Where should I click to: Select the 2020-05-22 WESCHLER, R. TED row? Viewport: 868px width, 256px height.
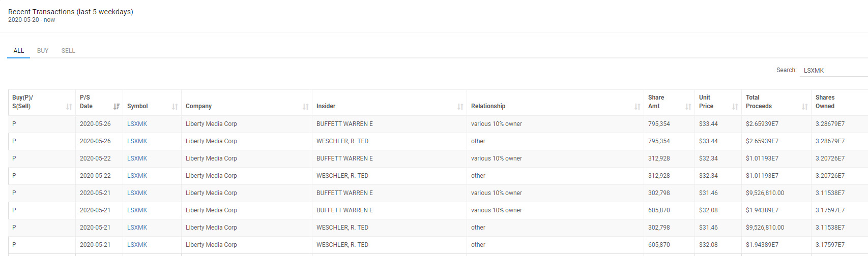pos(438,176)
